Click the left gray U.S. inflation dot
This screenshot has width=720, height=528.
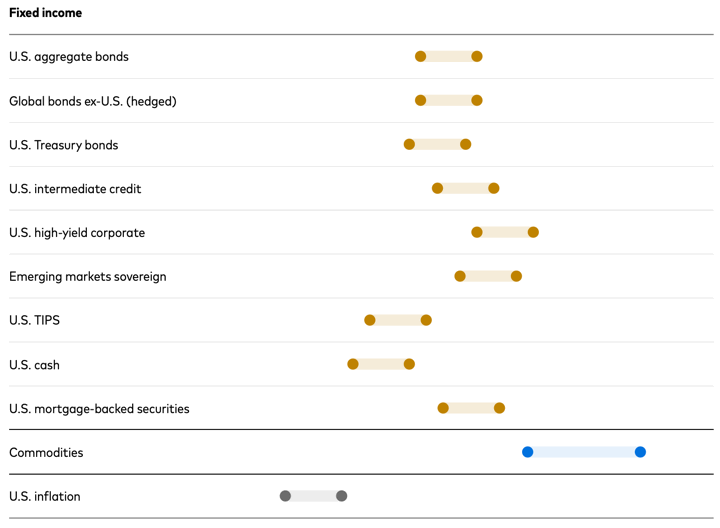(285, 496)
